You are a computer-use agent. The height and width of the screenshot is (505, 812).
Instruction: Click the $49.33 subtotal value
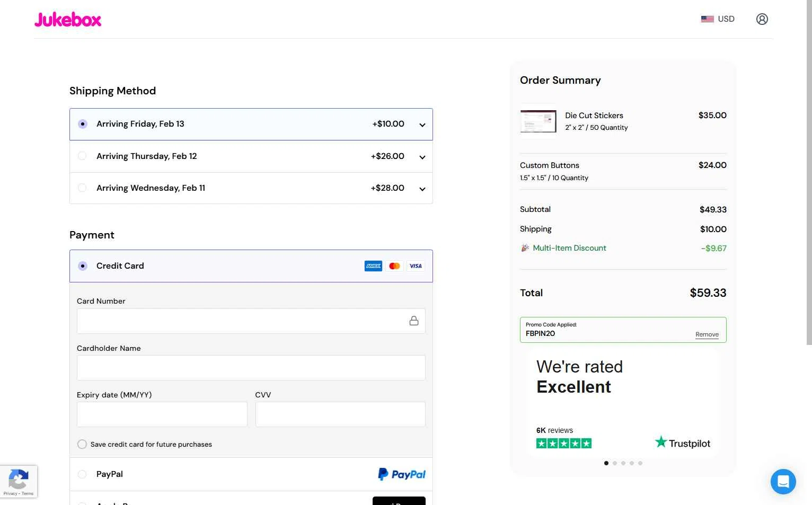713,210
